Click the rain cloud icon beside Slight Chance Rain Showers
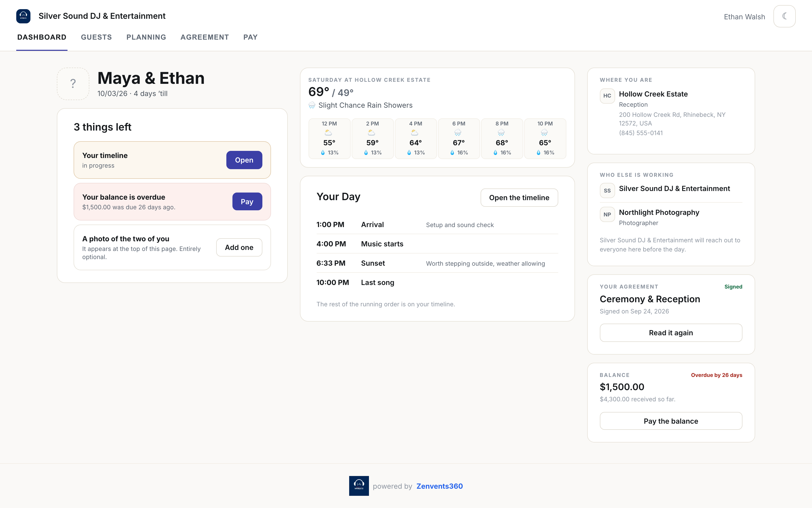This screenshot has width=812, height=508. coord(312,105)
